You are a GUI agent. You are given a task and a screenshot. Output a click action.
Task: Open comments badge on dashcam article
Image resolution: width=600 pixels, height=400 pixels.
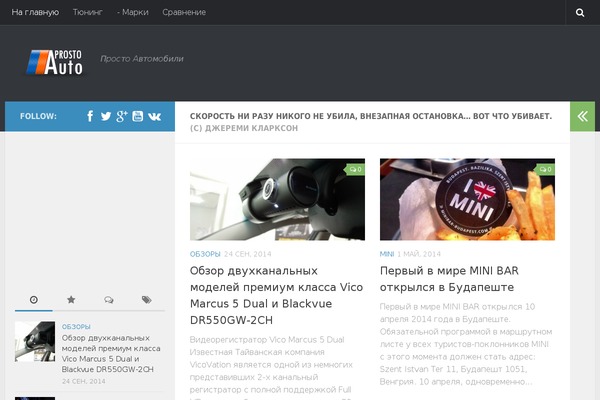click(x=355, y=170)
